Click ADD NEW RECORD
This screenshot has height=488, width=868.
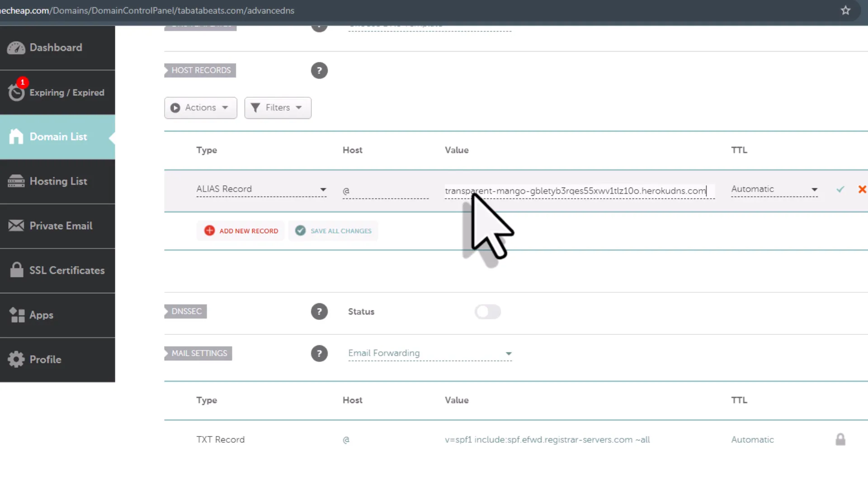(x=240, y=230)
